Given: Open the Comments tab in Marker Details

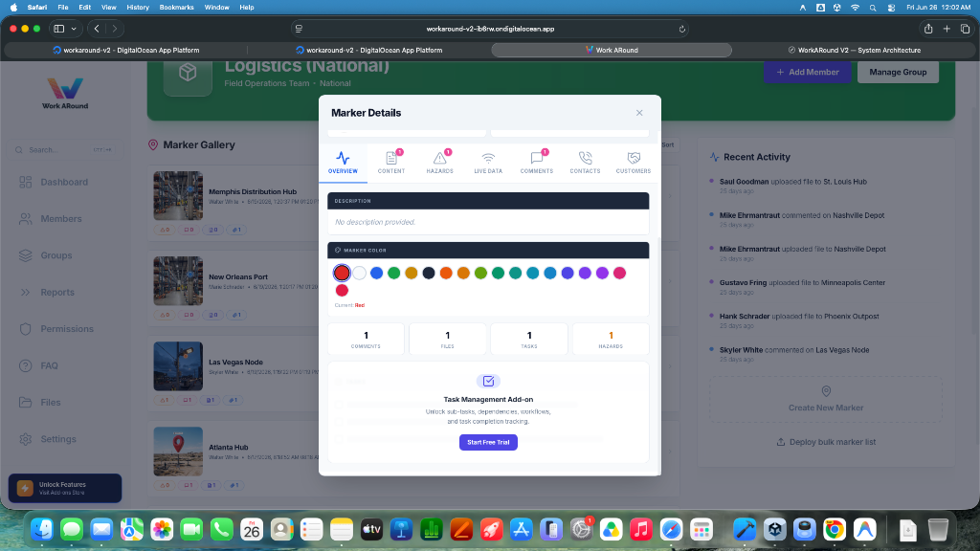Looking at the screenshot, I should pyautogui.click(x=536, y=163).
